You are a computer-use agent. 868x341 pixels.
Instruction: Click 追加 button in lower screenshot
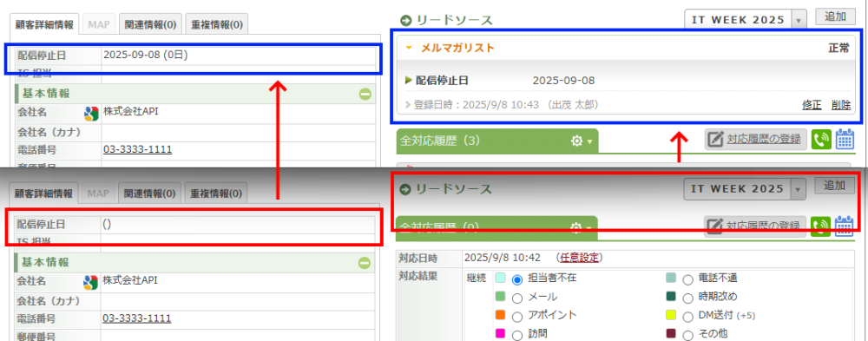point(835,186)
